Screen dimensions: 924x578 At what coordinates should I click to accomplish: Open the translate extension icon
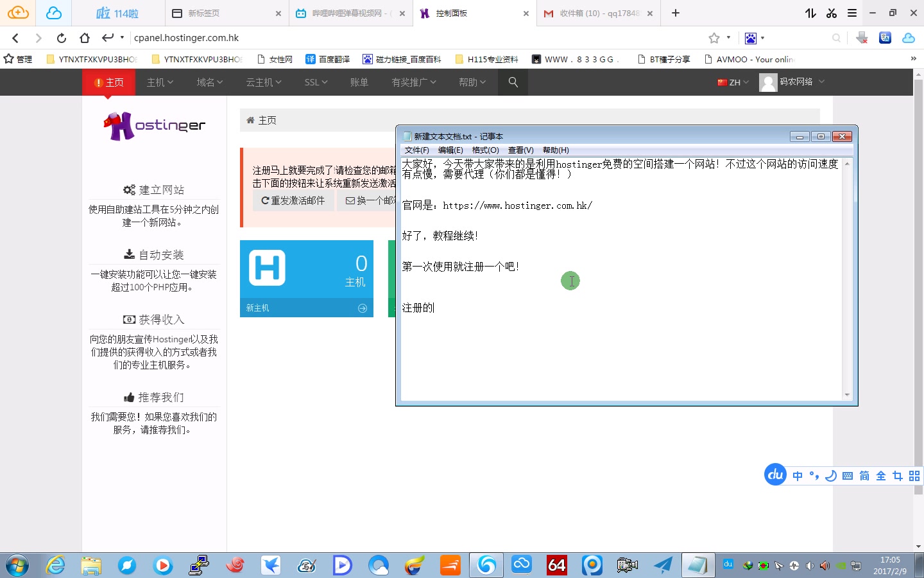click(x=885, y=38)
